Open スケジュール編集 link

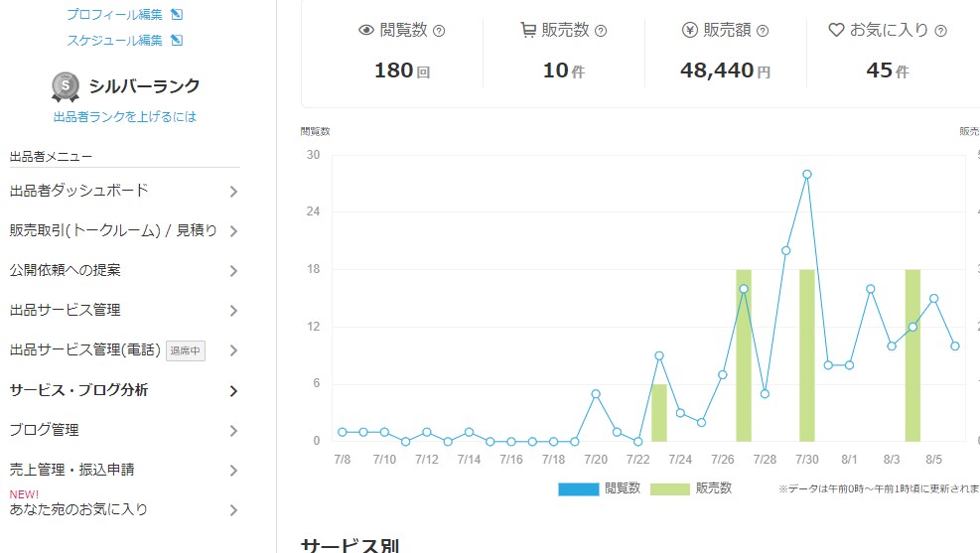point(114,40)
